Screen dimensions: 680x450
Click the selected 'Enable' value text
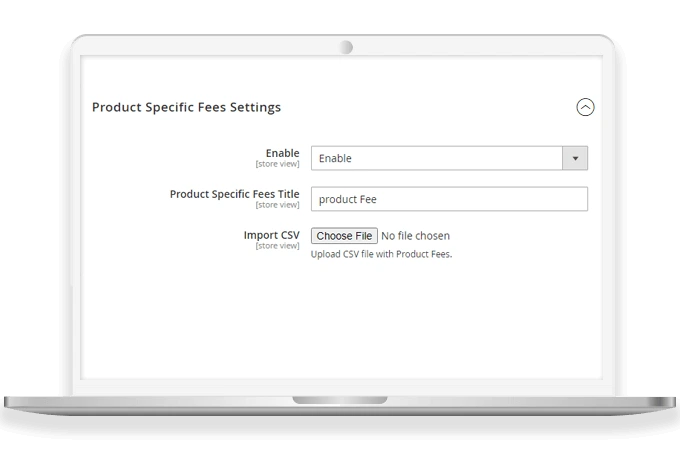[x=335, y=158]
